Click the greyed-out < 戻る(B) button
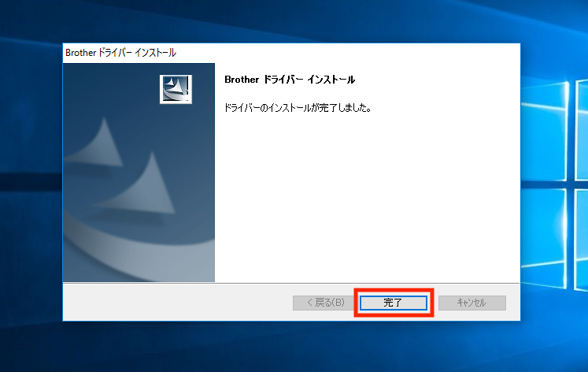This screenshot has height=372, width=588. tap(320, 303)
